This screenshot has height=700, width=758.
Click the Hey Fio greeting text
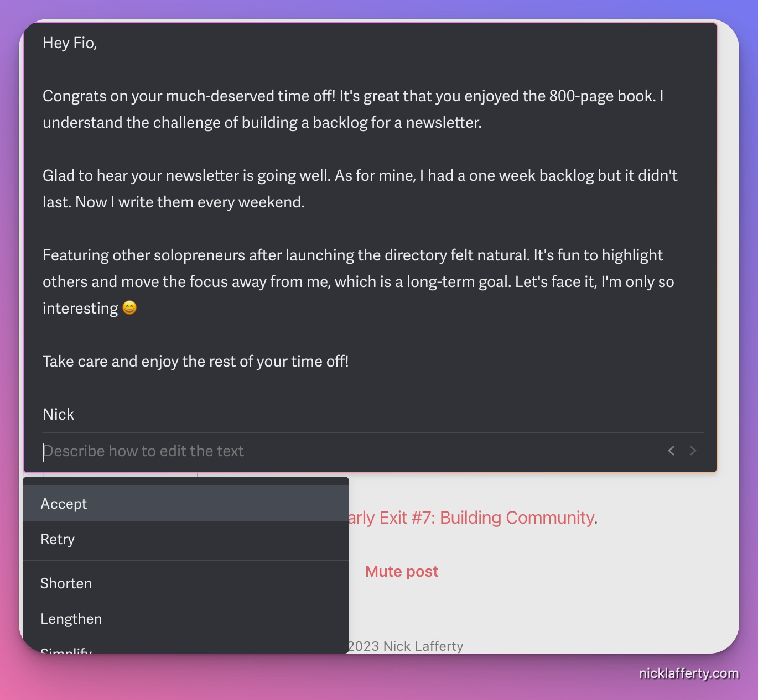(x=69, y=43)
